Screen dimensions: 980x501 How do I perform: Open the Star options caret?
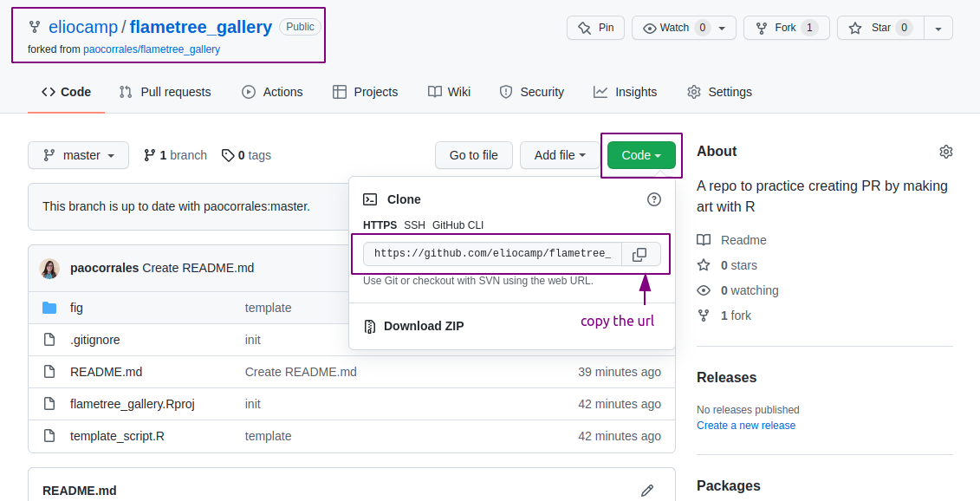938,27
